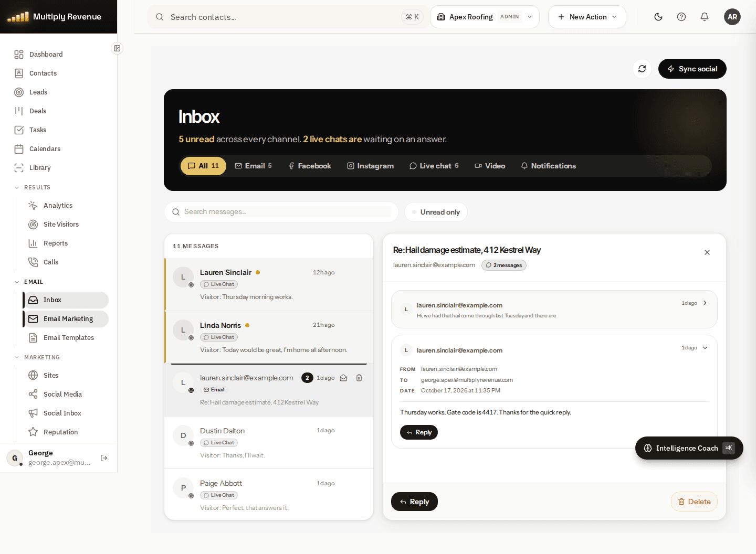Open Site Visitors page
Viewport: 756px width, 554px height.
pyautogui.click(x=66, y=225)
